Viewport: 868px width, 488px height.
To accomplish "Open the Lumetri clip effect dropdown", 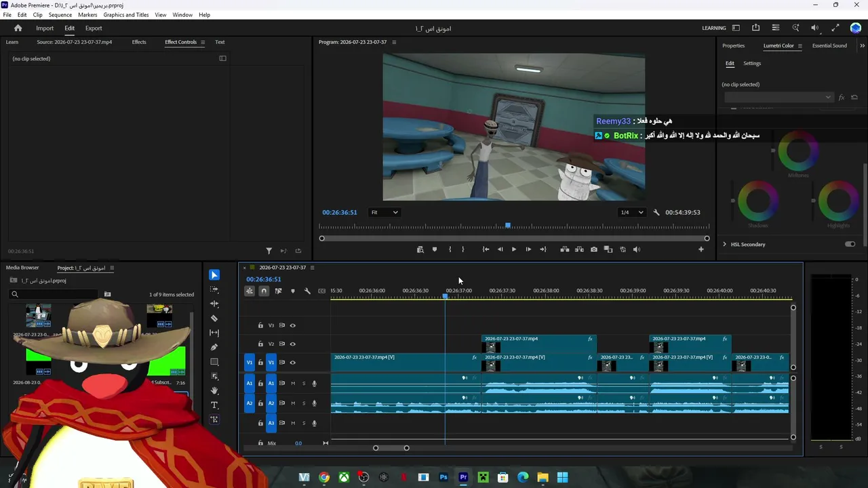I will 778,98.
